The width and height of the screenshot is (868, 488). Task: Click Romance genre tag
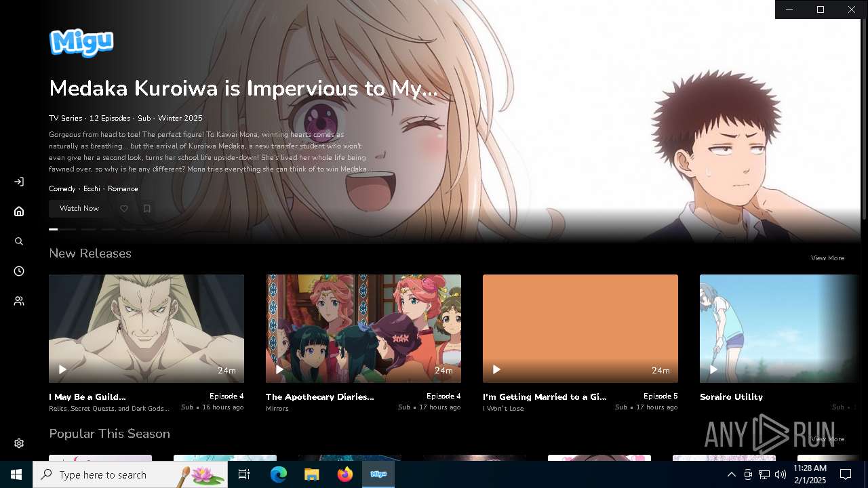[x=123, y=188]
